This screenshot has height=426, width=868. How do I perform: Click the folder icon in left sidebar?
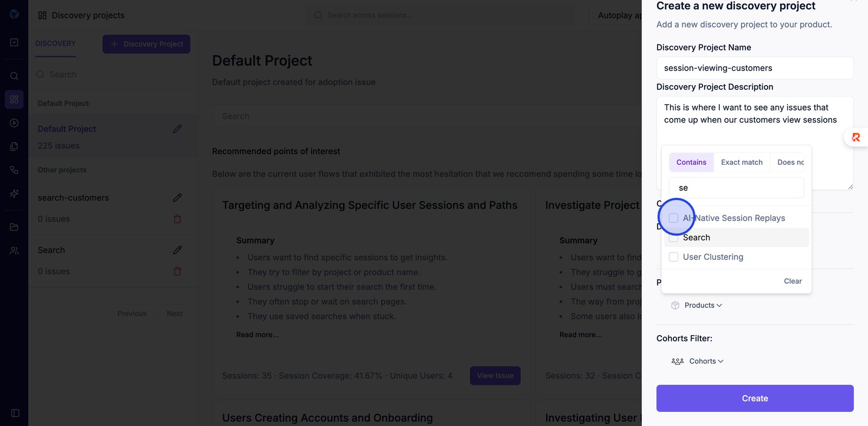pyautogui.click(x=14, y=227)
